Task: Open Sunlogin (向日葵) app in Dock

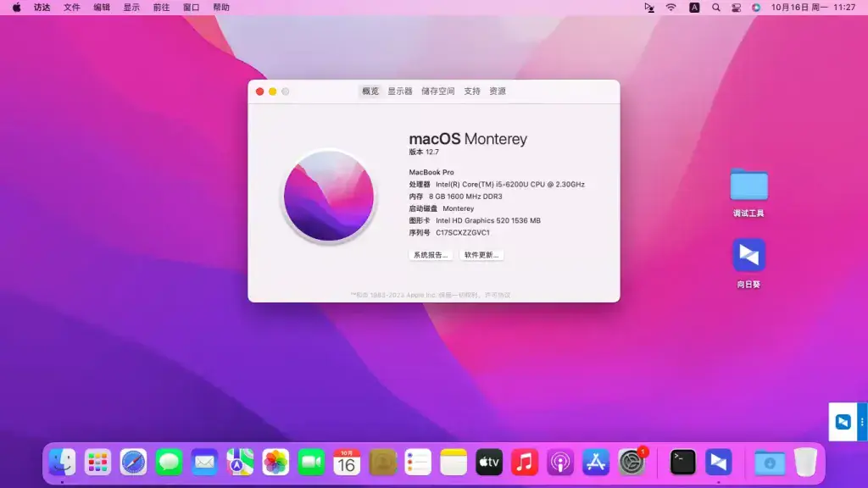Action: point(719,462)
